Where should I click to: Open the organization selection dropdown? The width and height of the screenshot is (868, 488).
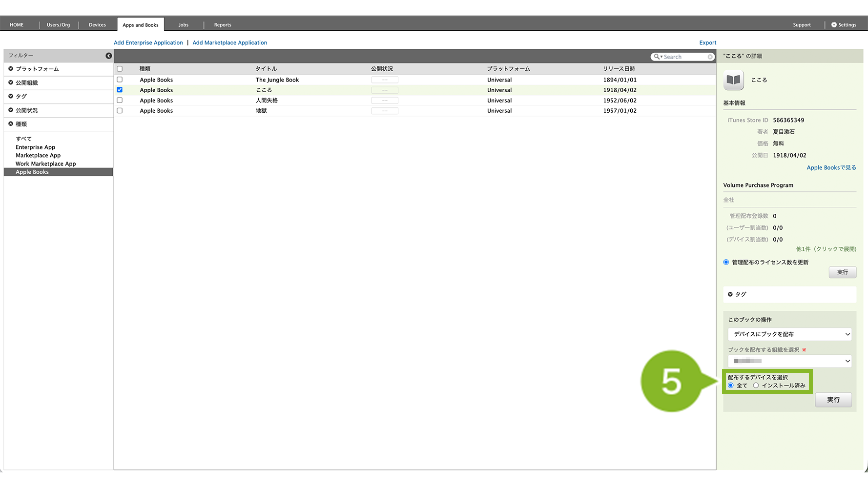[x=789, y=361]
